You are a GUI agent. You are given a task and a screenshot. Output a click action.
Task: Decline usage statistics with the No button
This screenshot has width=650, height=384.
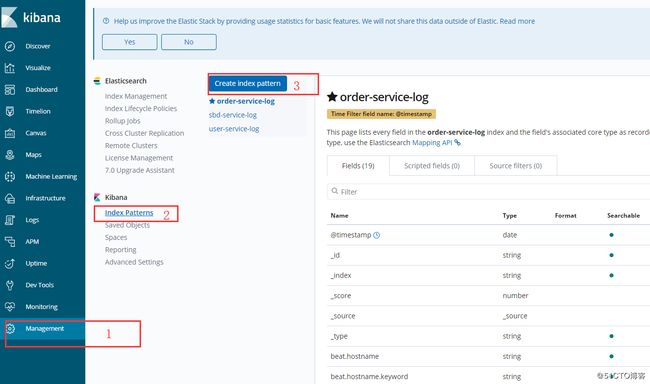pyautogui.click(x=189, y=42)
